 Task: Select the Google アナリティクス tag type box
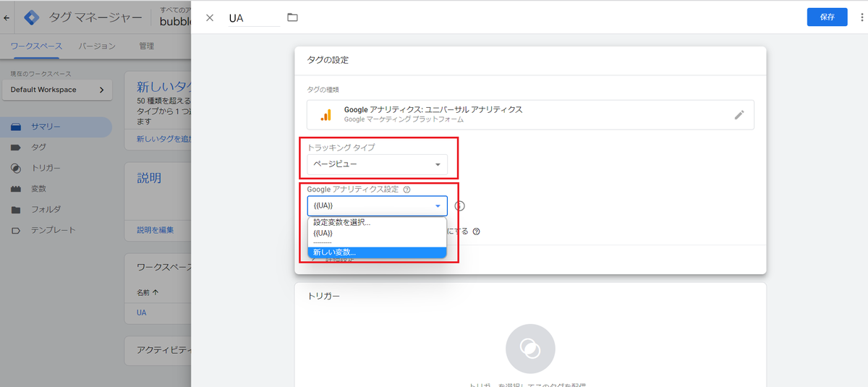530,114
